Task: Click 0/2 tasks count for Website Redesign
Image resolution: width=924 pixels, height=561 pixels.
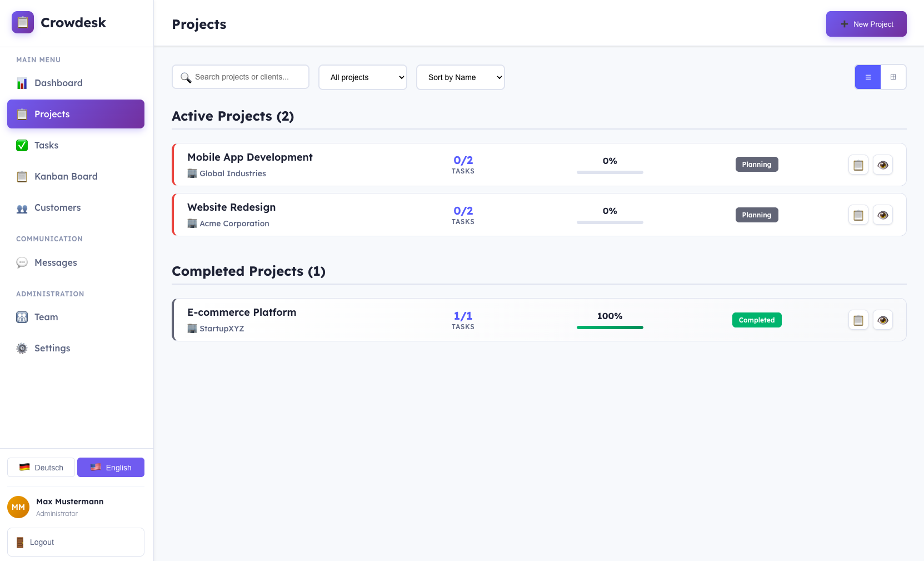Action: (463, 211)
